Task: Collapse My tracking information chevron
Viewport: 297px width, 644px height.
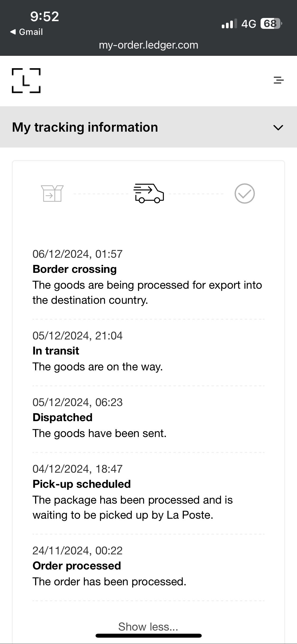Action: [278, 127]
